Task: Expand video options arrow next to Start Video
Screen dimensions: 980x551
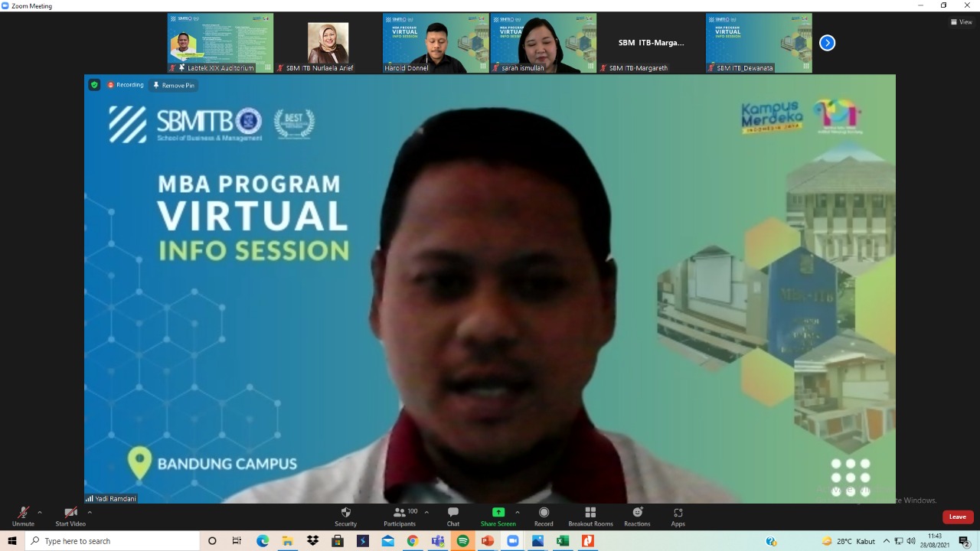Action: pyautogui.click(x=90, y=512)
